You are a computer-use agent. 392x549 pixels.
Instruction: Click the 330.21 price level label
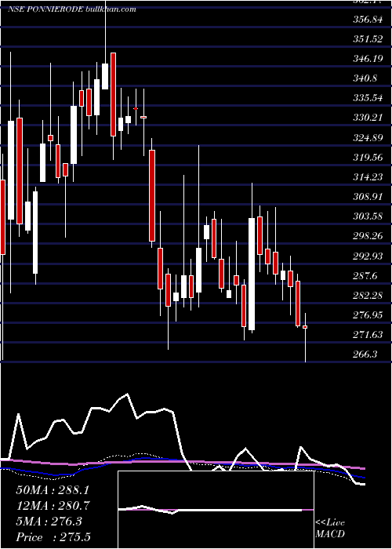[x=367, y=118]
